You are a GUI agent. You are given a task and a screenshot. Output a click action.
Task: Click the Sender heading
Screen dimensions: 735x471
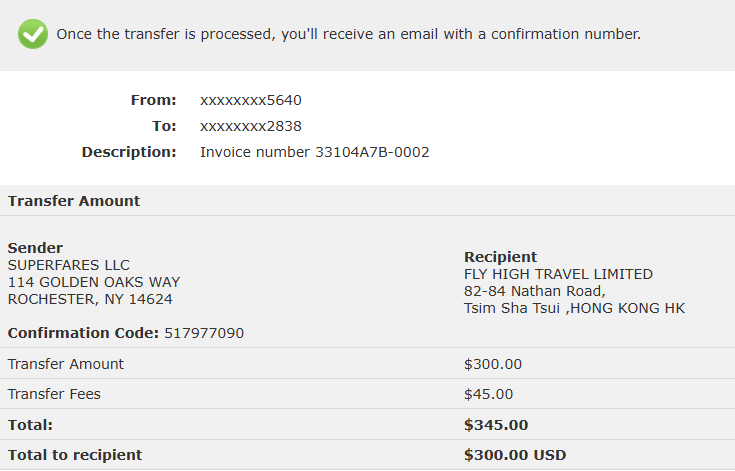35,248
